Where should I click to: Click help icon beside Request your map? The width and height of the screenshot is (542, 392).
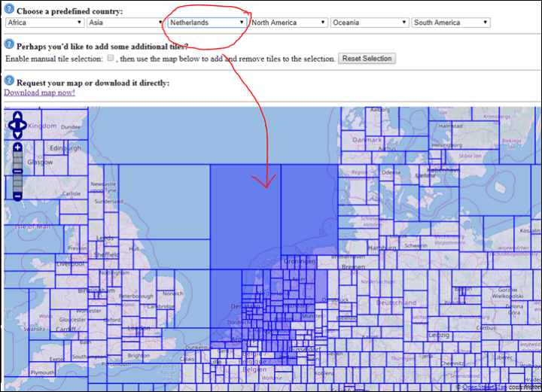coord(9,80)
